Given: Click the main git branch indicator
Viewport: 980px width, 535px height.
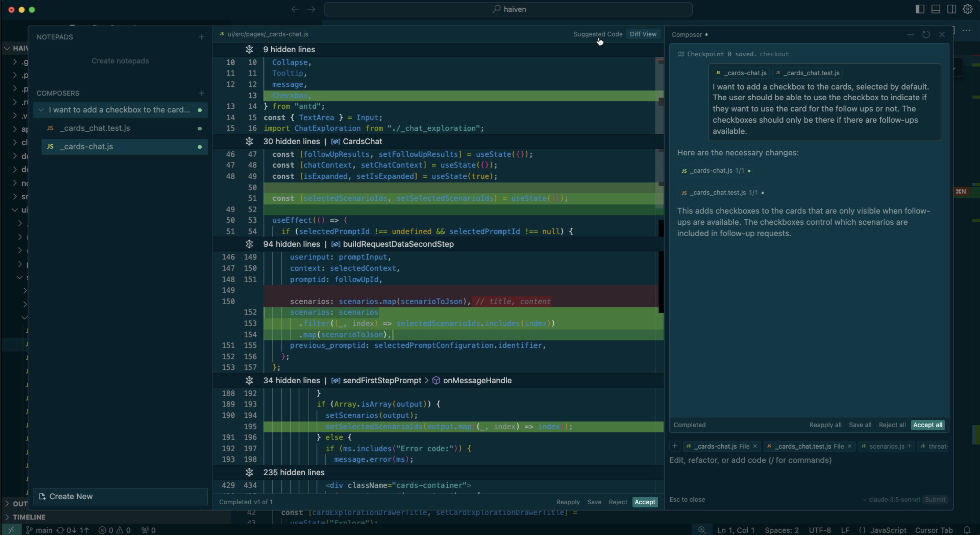Looking at the screenshot, I should tap(39, 530).
